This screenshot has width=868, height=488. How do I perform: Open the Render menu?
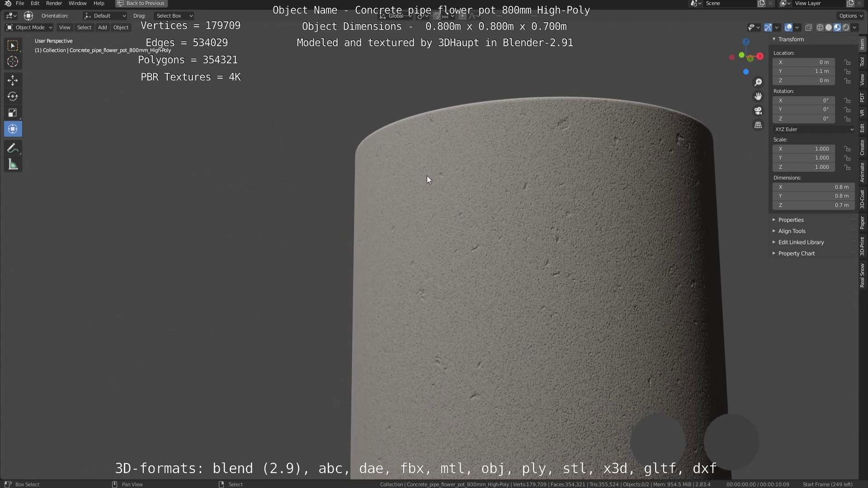pyautogui.click(x=54, y=3)
